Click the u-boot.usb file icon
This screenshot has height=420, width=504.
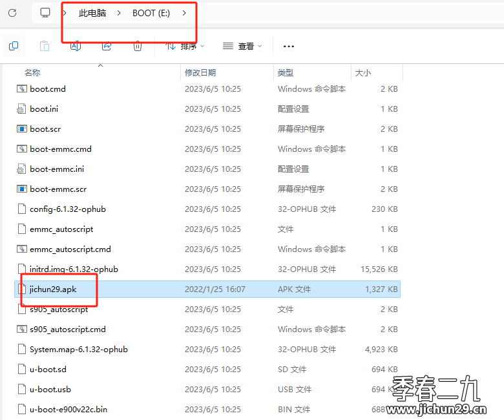pos(22,389)
